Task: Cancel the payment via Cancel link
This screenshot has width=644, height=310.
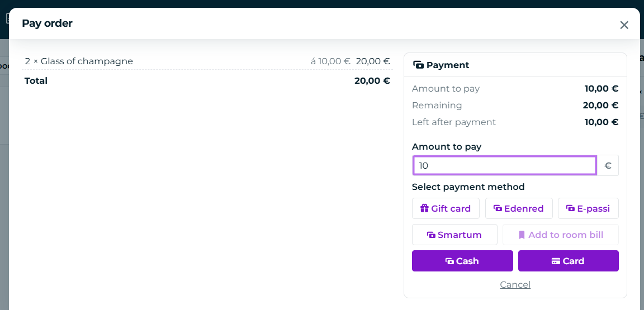Action: tap(515, 284)
